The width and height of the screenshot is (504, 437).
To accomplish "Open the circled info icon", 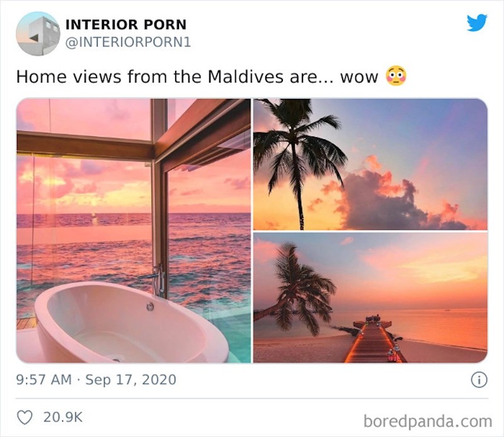I will (x=479, y=380).
